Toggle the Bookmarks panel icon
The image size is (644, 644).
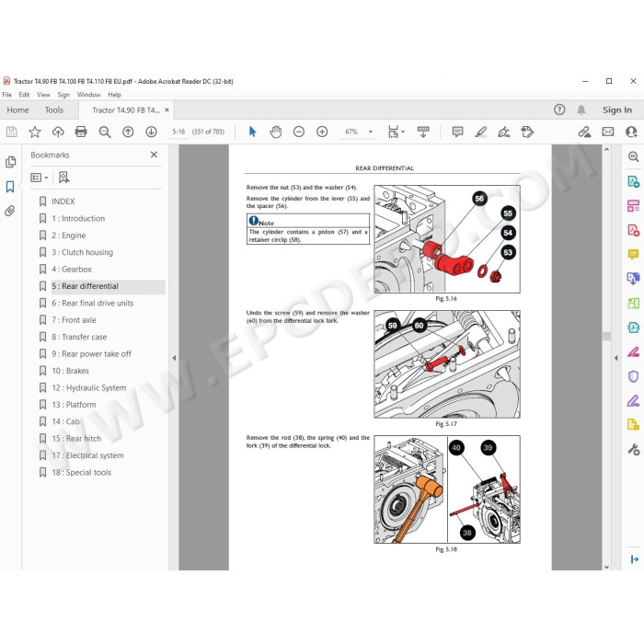coord(10,187)
